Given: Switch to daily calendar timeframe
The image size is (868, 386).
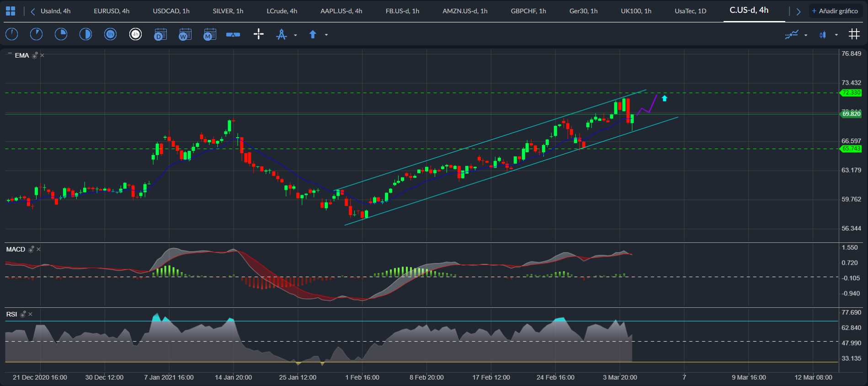Looking at the screenshot, I should [160, 34].
